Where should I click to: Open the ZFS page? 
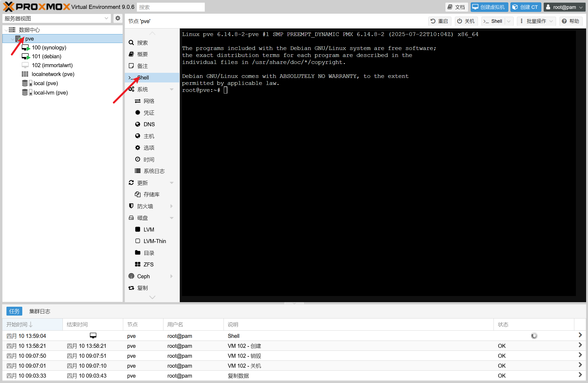[152, 265]
